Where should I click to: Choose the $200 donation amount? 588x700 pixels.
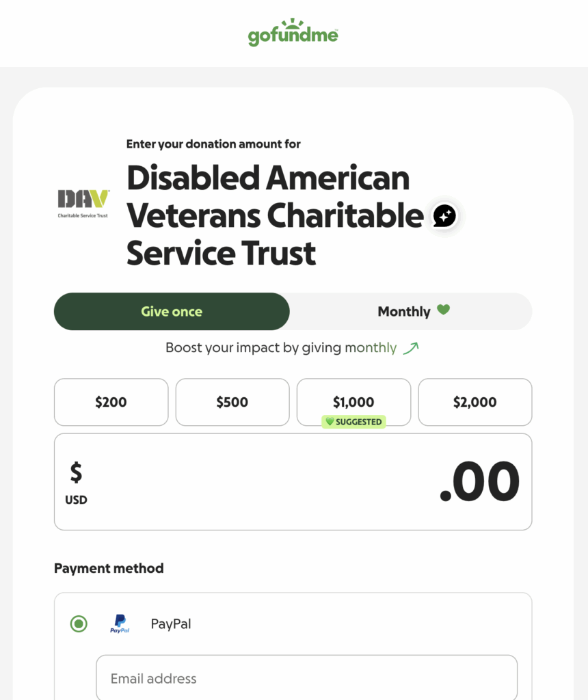111,402
